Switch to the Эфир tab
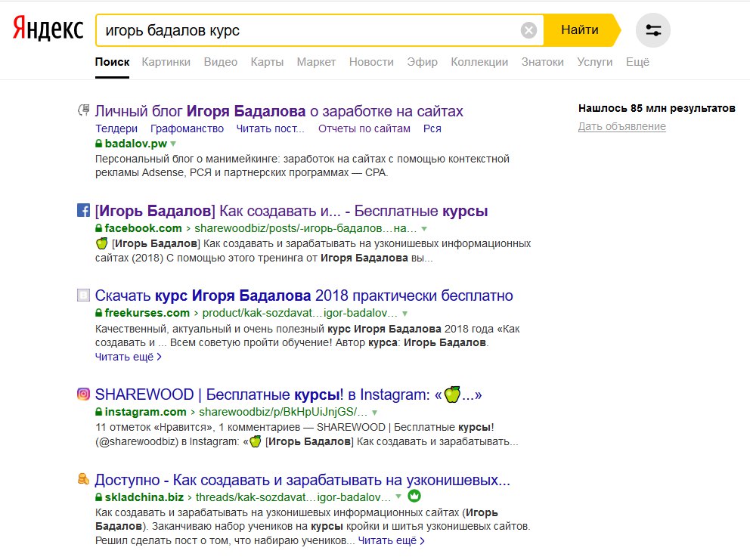The width and height of the screenshot is (750, 560). coord(423,62)
